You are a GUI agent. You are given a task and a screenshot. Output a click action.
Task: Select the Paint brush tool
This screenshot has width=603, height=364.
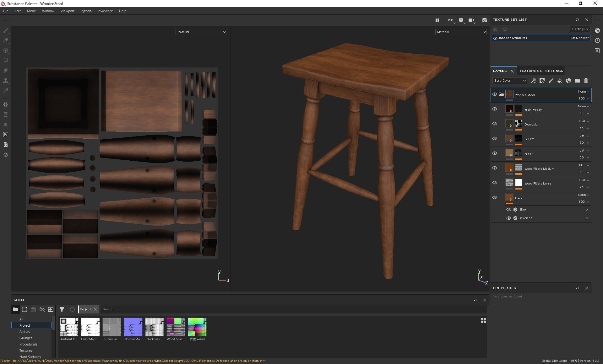coord(6,31)
